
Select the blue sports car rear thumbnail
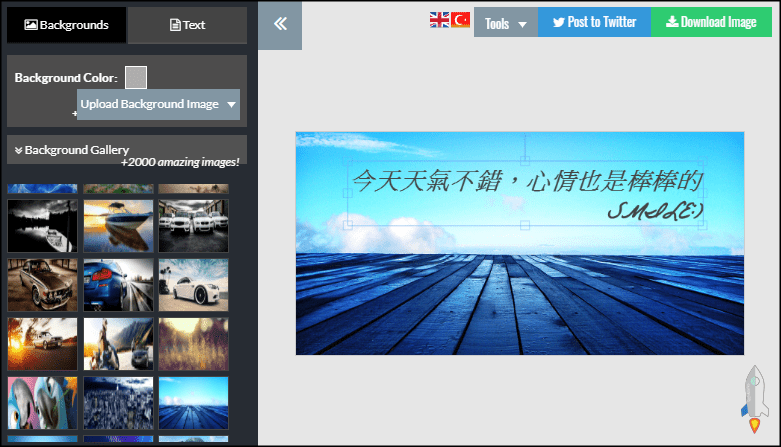[x=118, y=285]
